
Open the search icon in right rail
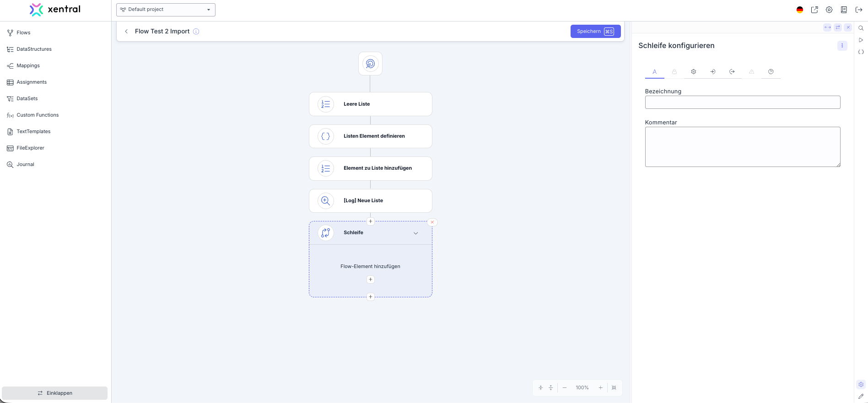tap(861, 28)
